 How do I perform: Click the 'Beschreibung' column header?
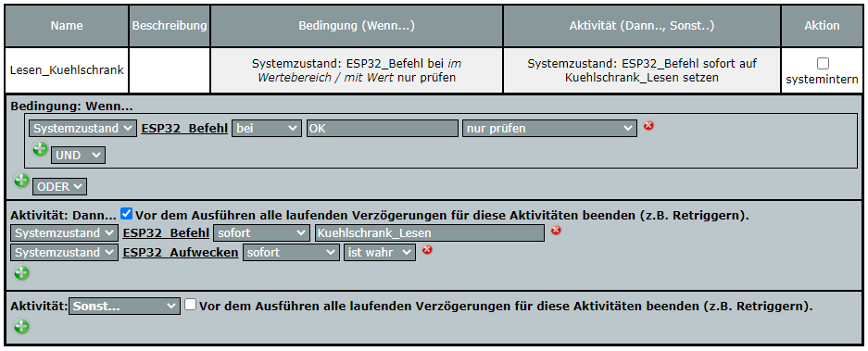coord(170,25)
